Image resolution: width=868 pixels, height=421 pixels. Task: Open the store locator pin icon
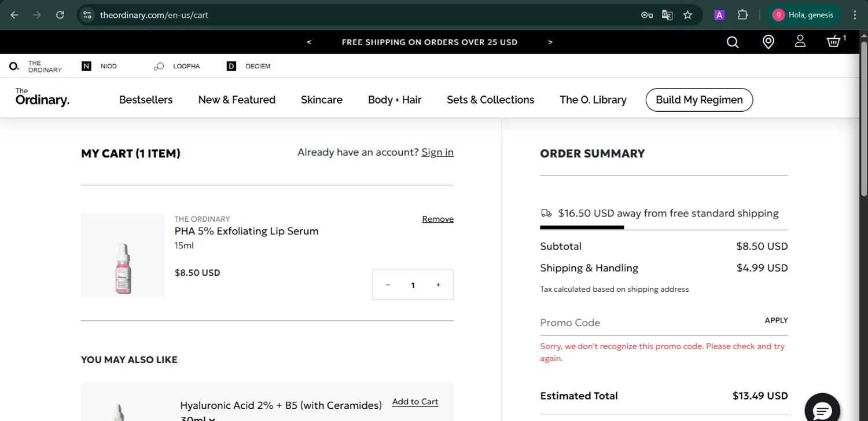(x=768, y=42)
